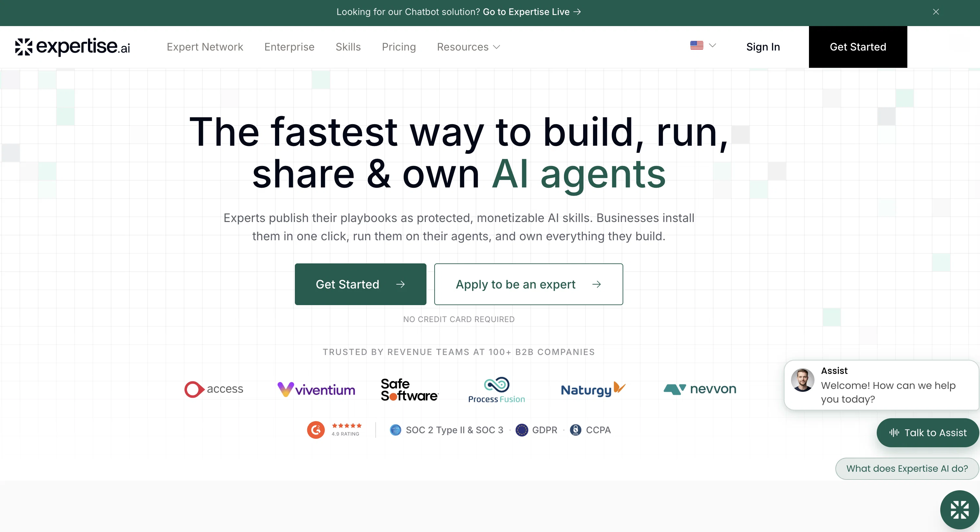Open the Expert Network menu item

coord(205,47)
